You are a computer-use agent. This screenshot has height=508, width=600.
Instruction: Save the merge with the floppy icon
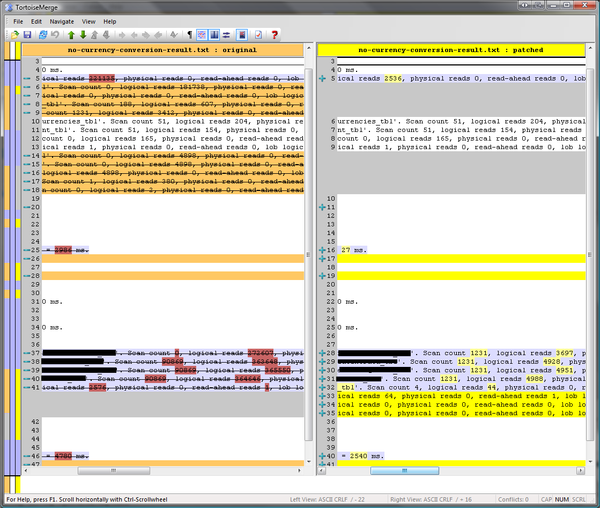[x=27, y=35]
